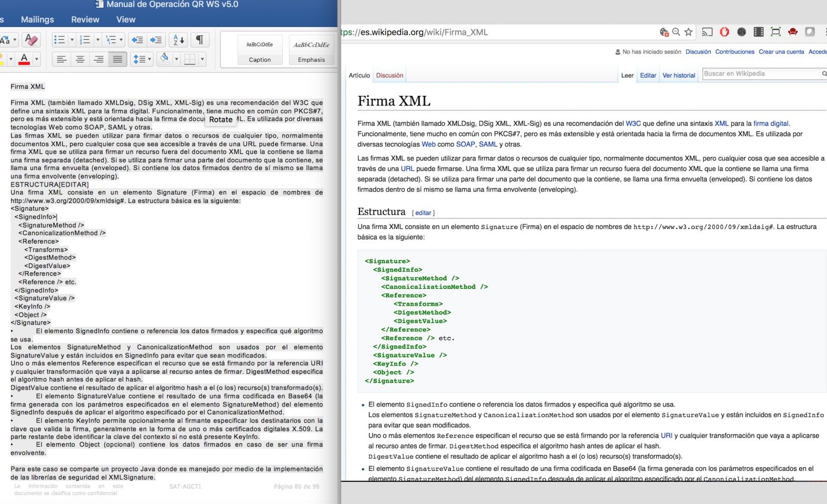Open change case dropdown arrow
Screen dimensions: 827x504
[x=15, y=40]
